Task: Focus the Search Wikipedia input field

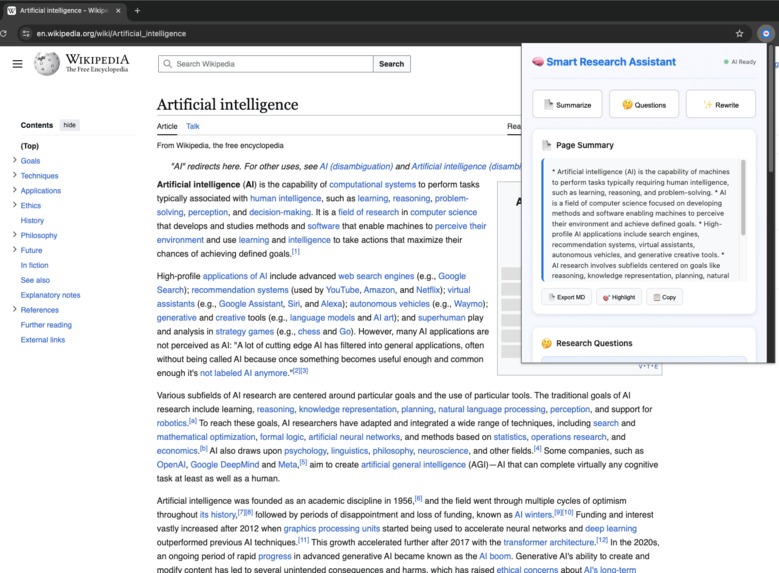Action: pos(266,64)
